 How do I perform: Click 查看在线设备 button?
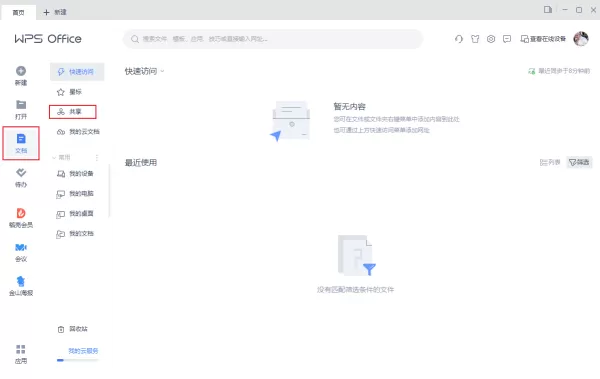click(543, 39)
